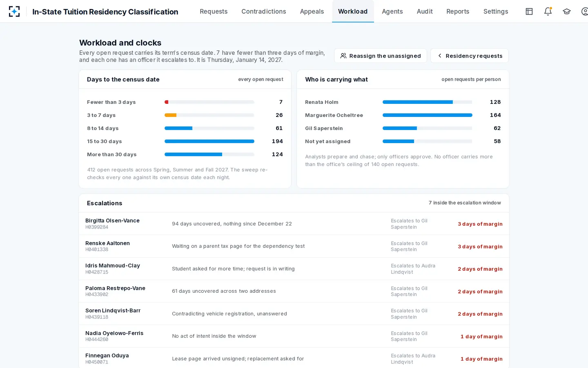Image resolution: width=588 pixels, height=368 pixels.
Task: Click Renata Holm's name
Action: point(322,102)
